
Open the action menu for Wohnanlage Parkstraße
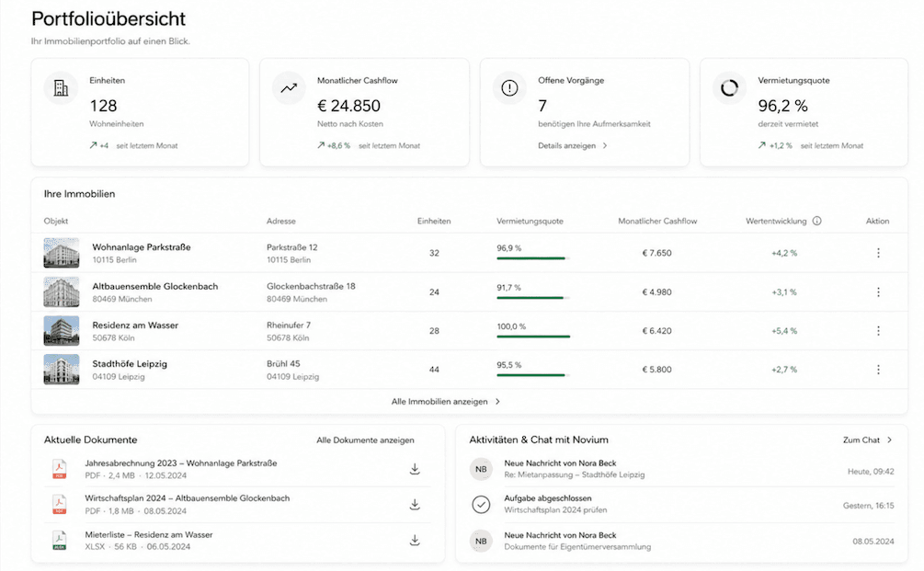click(x=878, y=253)
